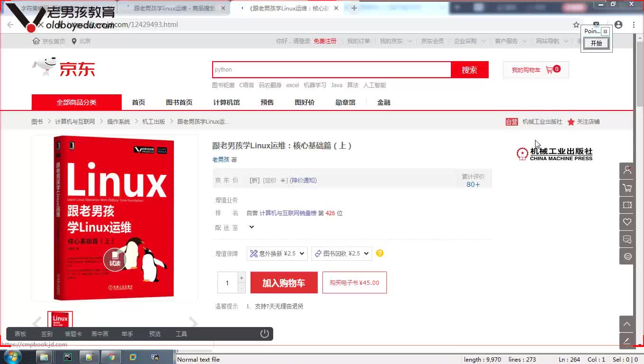This screenshot has width=644, height=364.
Task: Click the quantity input box
Action: point(227,283)
